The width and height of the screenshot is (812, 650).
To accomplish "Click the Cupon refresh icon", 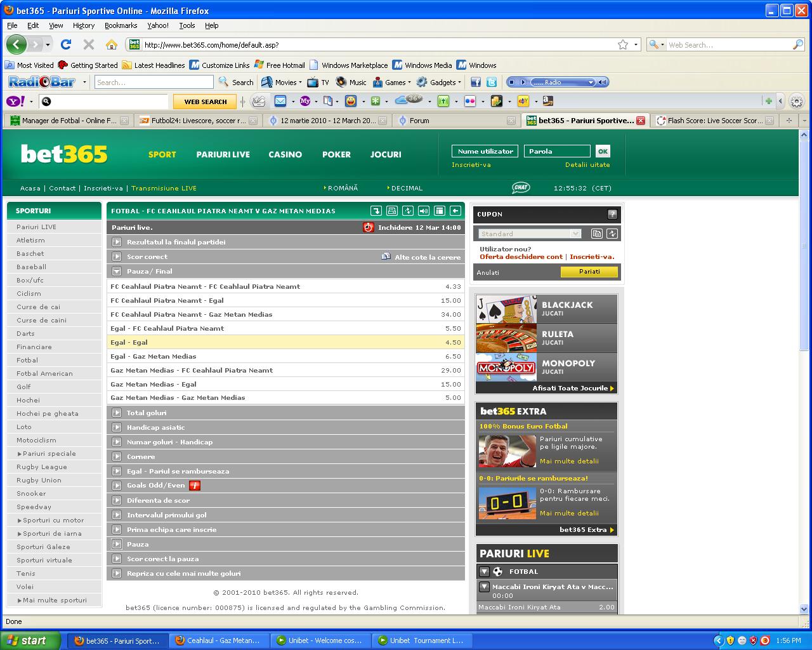I will pos(612,234).
